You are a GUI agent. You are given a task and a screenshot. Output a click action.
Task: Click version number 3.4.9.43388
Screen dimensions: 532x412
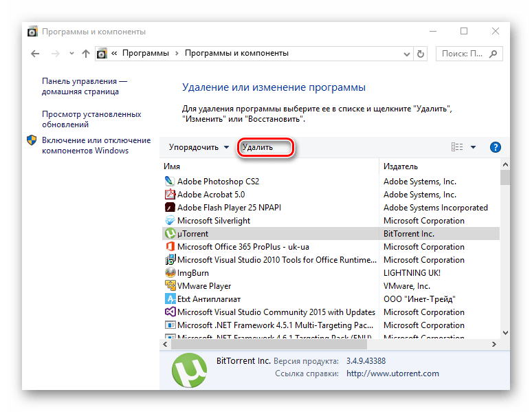[366, 360]
